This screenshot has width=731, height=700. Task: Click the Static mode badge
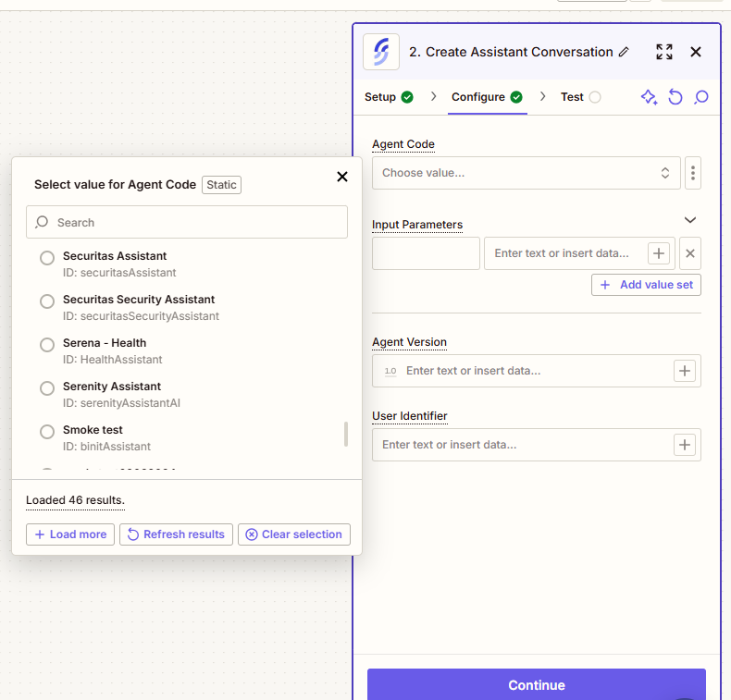(x=221, y=185)
